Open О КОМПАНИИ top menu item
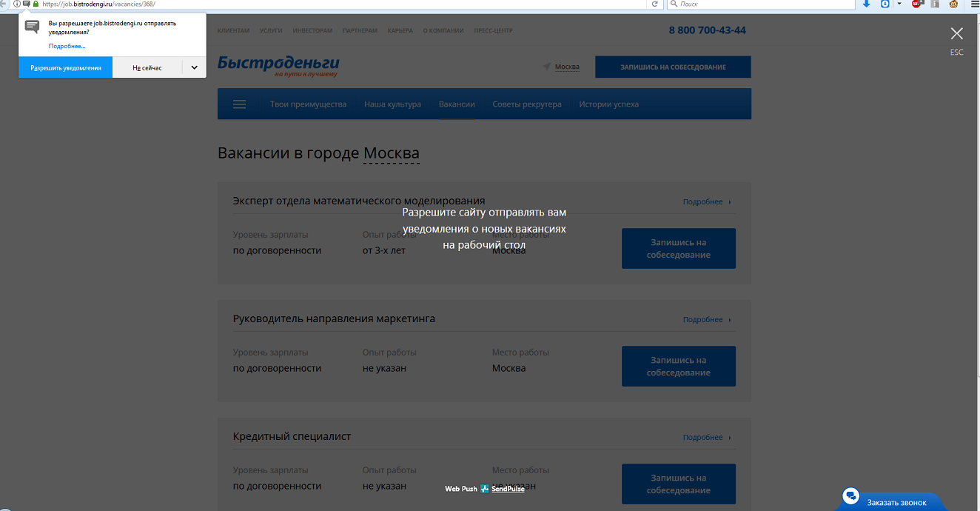 (443, 30)
